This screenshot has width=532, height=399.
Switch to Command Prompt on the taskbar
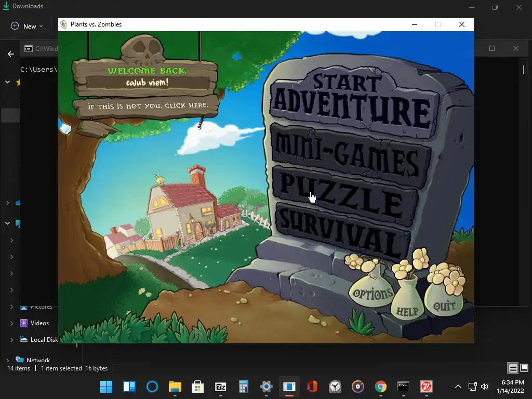click(x=403, y=387)
